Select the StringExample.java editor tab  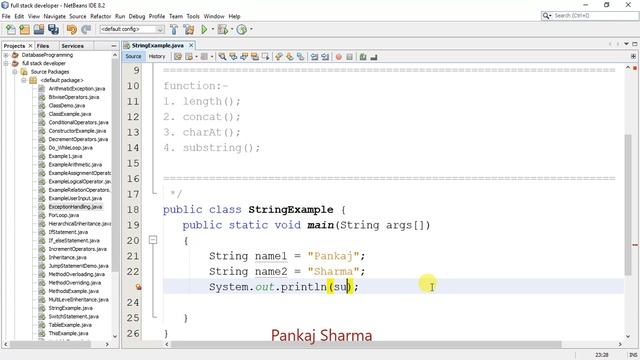pyautogui.click(x=158, y=45)
